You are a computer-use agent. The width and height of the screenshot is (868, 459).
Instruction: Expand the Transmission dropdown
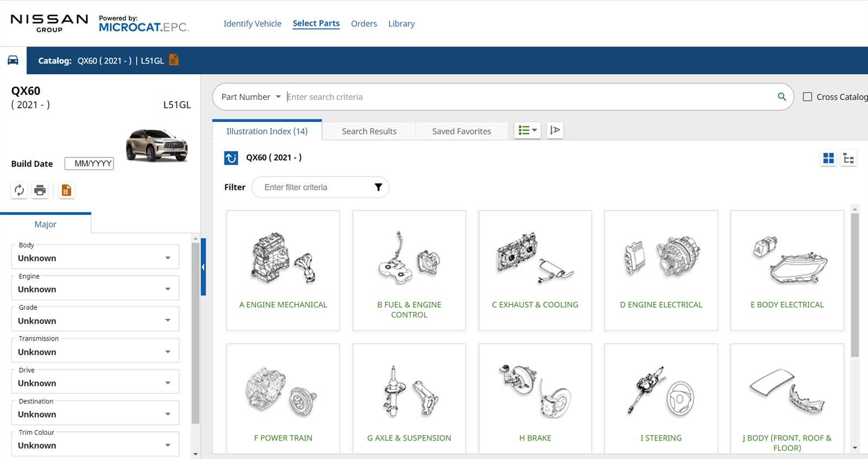pyautogui.click(x=95, y=350)
